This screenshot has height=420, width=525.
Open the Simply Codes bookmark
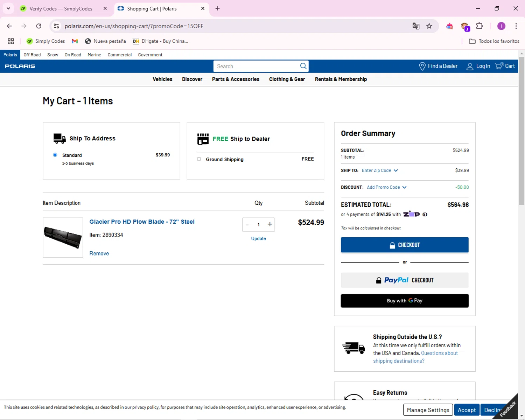46,41
